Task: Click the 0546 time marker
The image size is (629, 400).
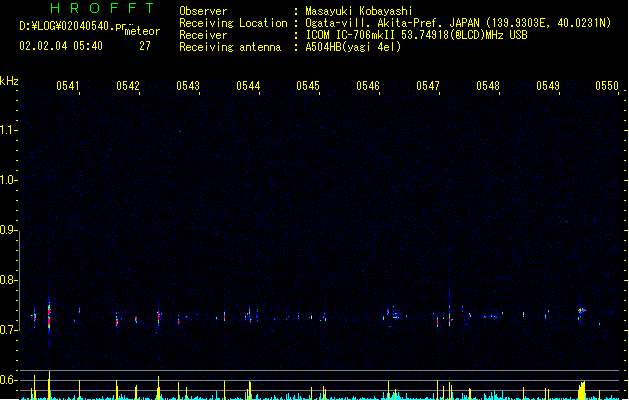Action: coord(368,86)
